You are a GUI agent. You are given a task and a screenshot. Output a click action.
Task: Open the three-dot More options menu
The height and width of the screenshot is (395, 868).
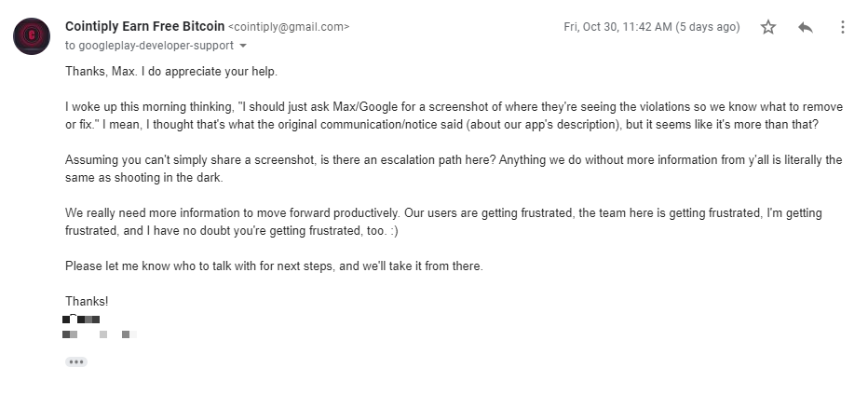click(x=842, y=27)
